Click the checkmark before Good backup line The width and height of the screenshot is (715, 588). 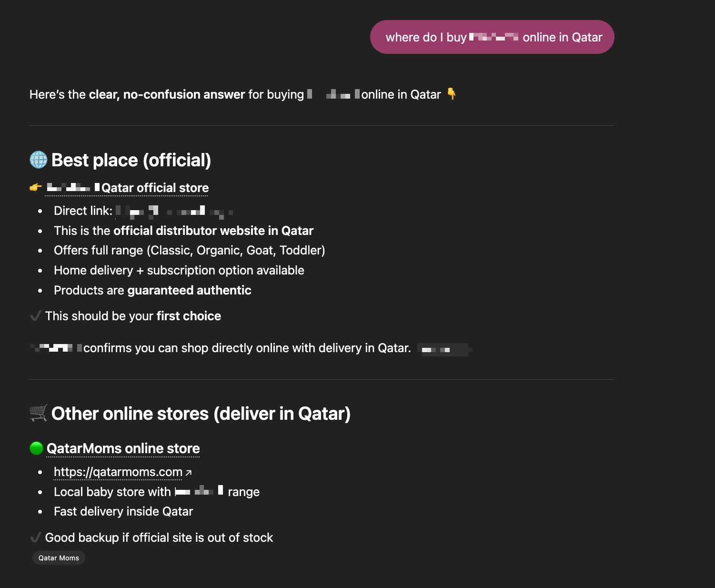pyautogui.click(x=35, y=537)
